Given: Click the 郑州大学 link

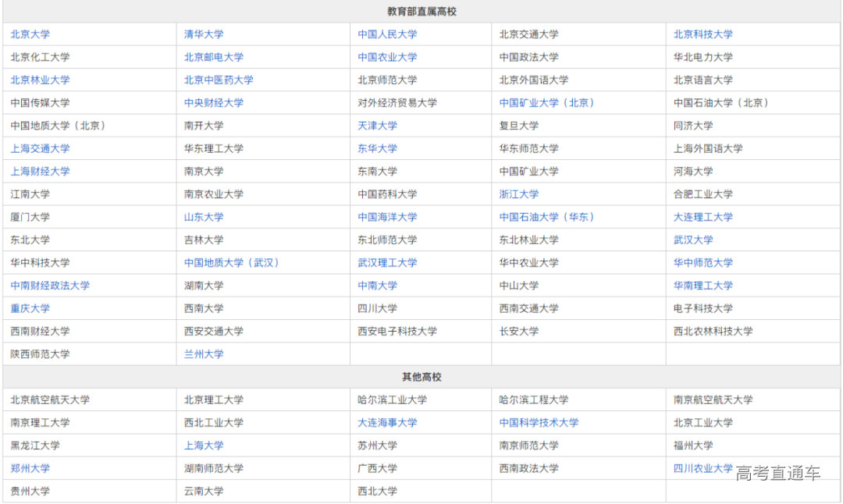Looking at the screenshot, I should click(x=30, y=469).
